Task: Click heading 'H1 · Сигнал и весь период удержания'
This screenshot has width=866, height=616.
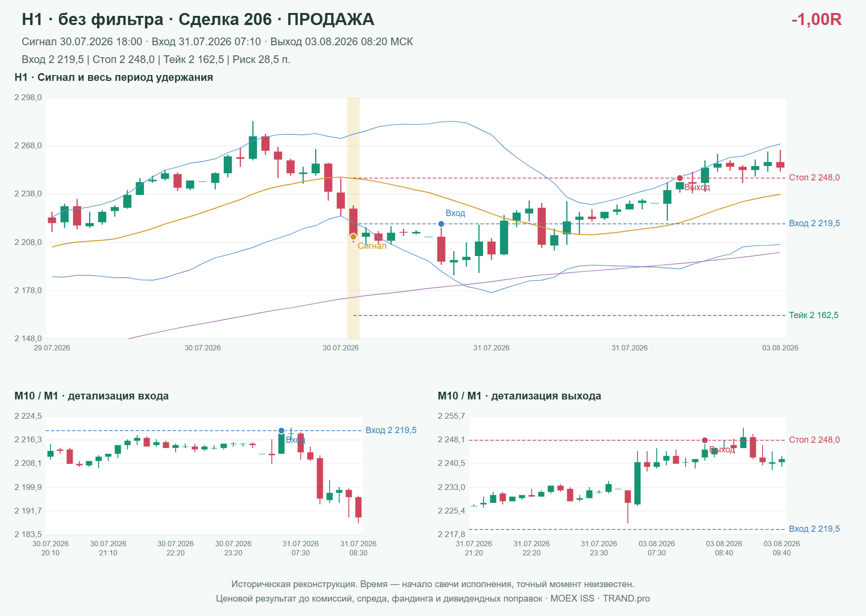Action: coord(114,77)
